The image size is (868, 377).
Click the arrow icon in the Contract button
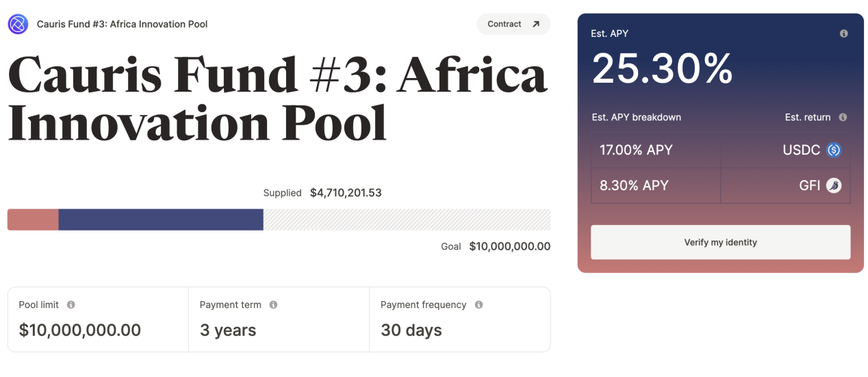point(536,24)
